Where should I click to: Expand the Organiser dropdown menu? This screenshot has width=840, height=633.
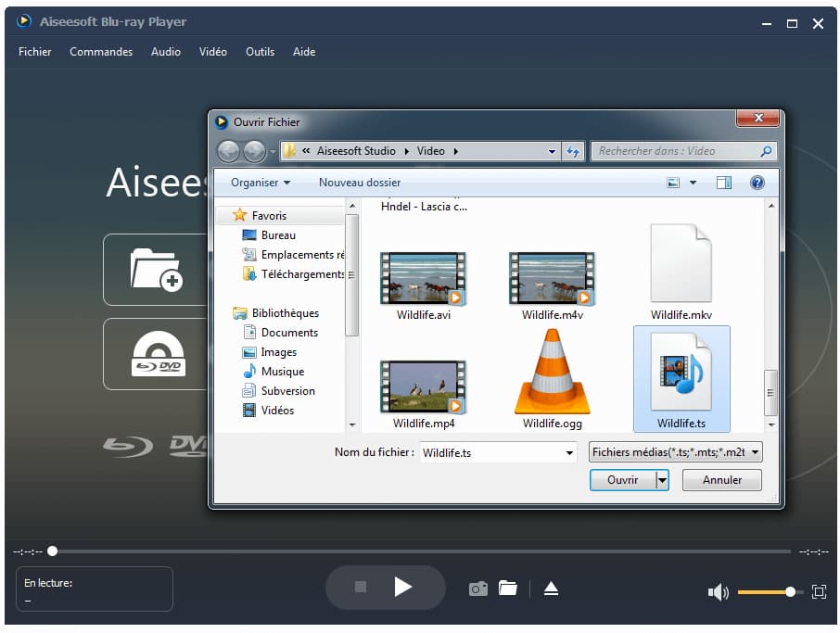click(261, 183)
